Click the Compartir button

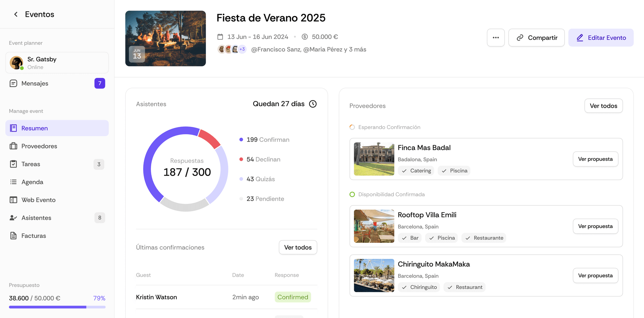[x=537, y=38]
